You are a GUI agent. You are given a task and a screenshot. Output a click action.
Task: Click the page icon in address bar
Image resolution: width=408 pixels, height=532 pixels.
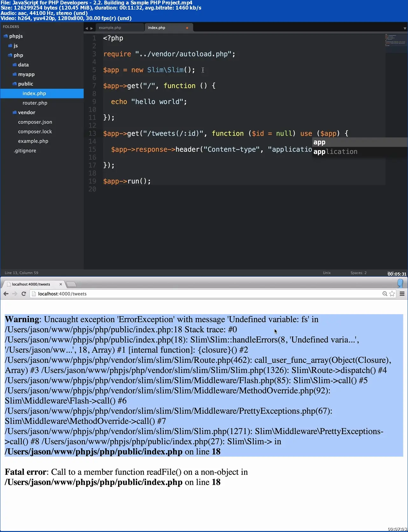pos(34,294)
